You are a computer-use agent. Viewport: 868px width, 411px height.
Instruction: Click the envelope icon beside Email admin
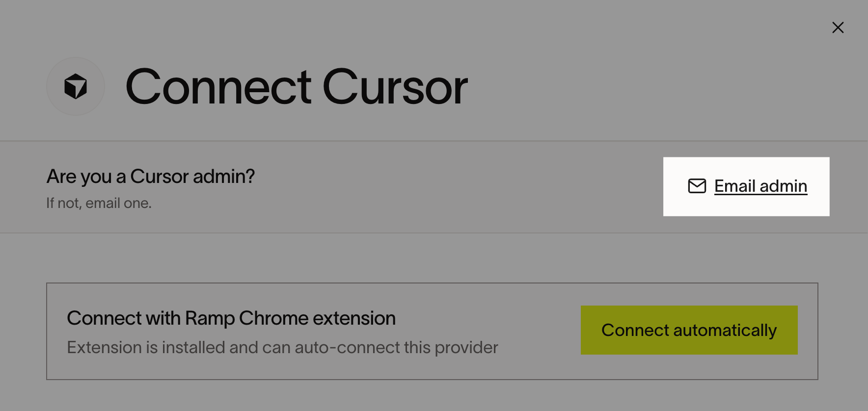click(697, 186)
